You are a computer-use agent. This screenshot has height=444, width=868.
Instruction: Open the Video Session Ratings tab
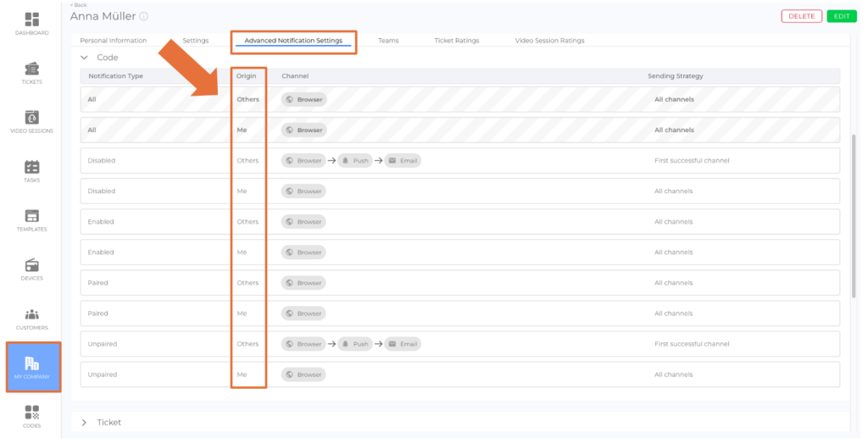point(549,41)
